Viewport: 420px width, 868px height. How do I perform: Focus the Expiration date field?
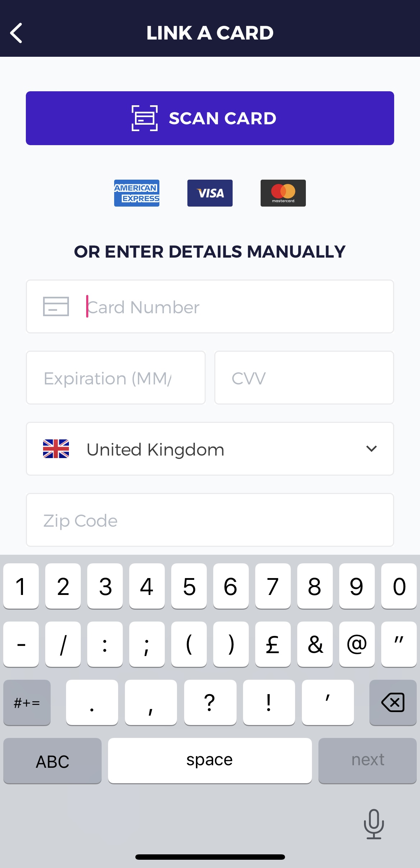click(x=116, y=378)
